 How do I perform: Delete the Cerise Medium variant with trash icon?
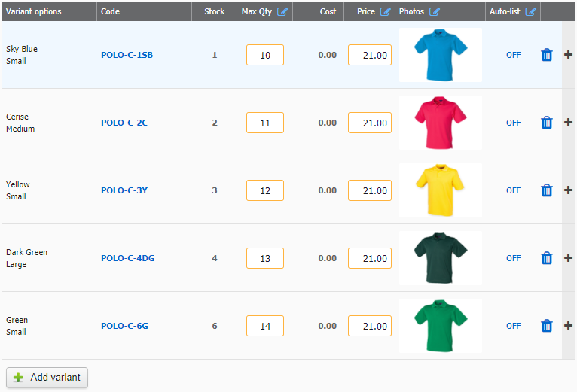(x=547, y=123)
